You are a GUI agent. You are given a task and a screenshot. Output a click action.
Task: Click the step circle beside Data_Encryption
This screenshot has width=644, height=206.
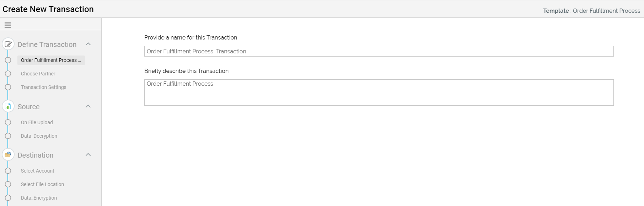tap(8, 198)
